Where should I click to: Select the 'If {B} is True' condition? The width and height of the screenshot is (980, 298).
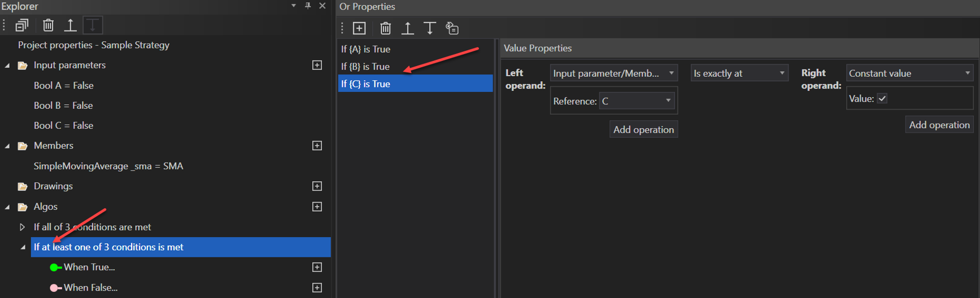[365, 67]
